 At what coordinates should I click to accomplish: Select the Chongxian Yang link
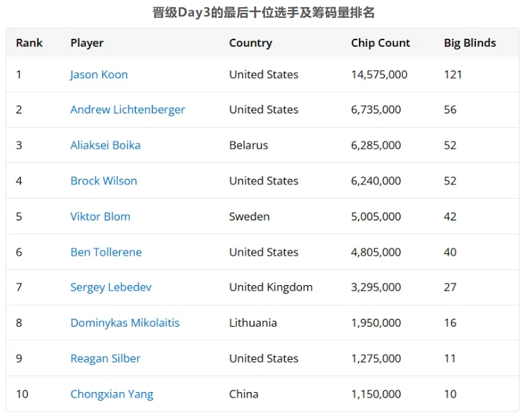tap(112, 394)
